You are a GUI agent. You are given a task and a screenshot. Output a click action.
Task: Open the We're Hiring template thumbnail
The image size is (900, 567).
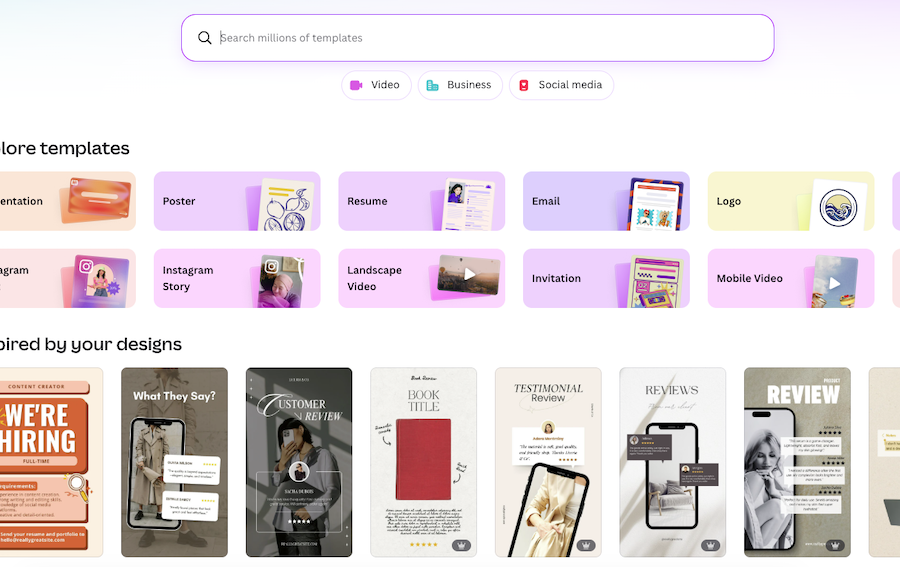[x=51, y=462]
